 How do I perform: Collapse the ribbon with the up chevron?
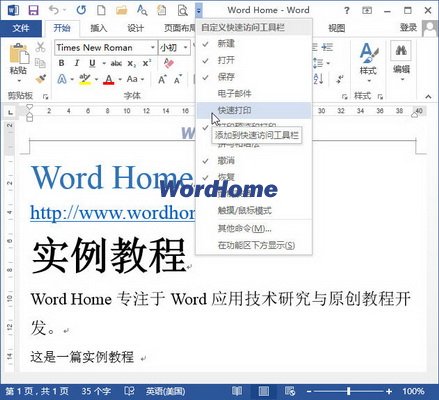pos(428,97)
